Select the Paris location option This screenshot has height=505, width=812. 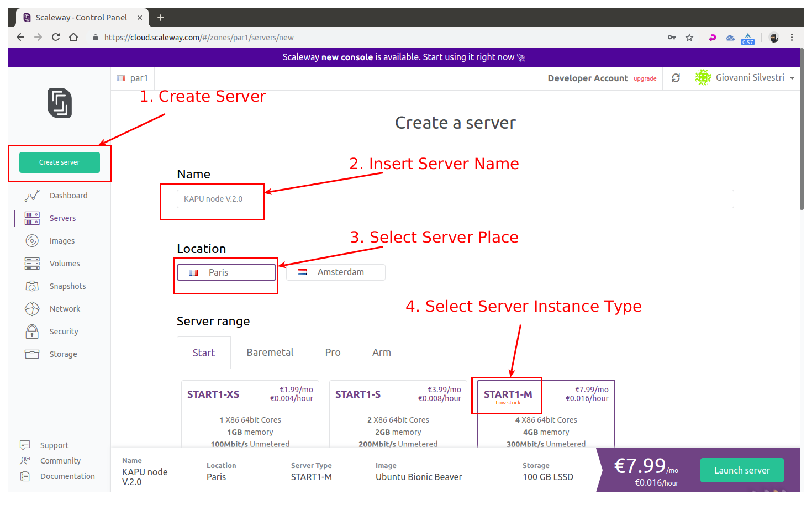(226, 272)
